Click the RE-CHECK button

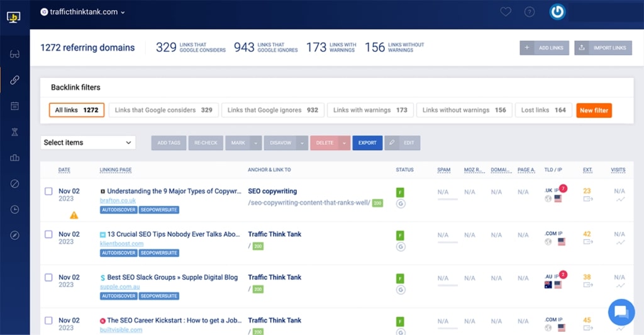(x=206, y=143)
